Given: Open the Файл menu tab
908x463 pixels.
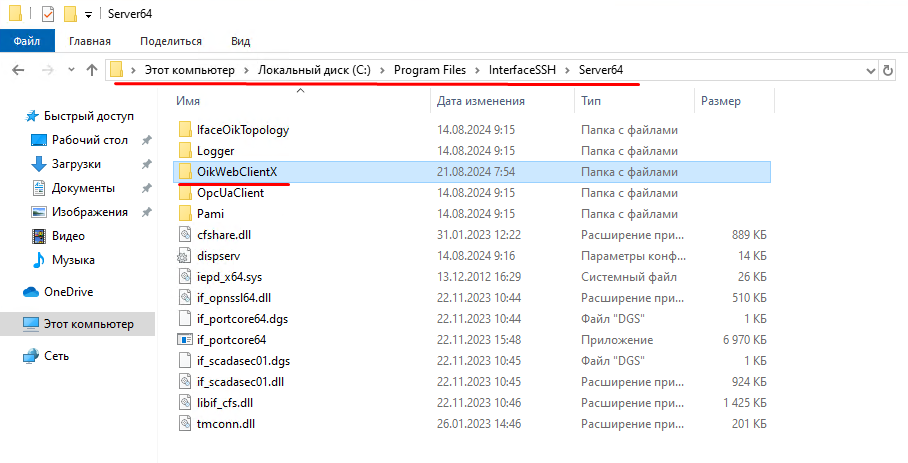Looking at the screenshot, I should (27, 41).
